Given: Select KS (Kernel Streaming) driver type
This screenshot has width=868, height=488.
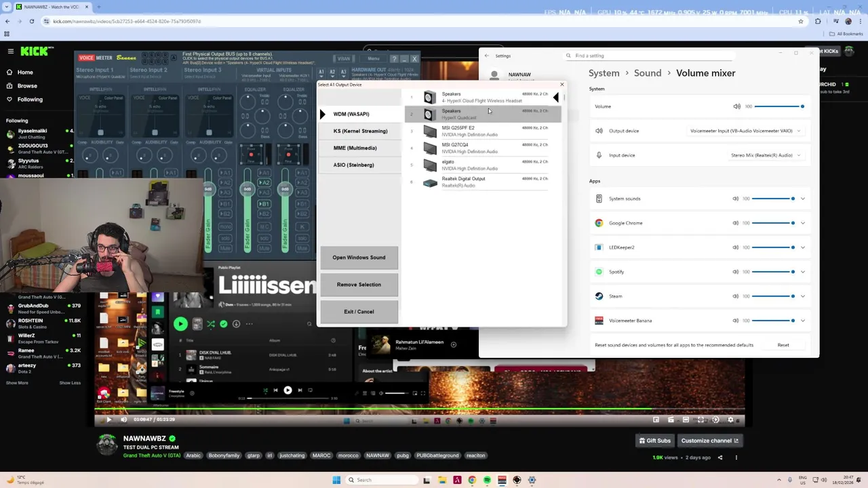Looking at the screenshot, I should [x=359, y=131].
